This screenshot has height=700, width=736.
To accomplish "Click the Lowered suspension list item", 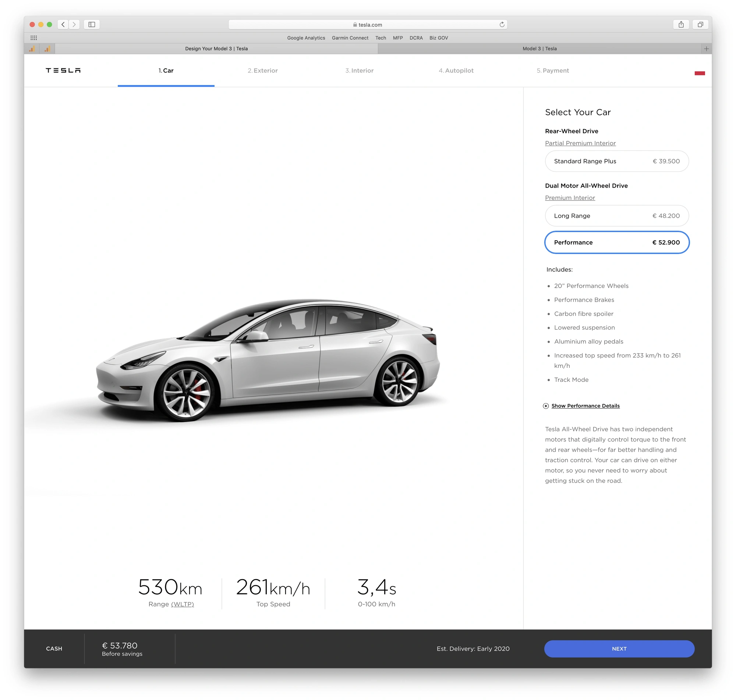I will (x=584, y=328).
